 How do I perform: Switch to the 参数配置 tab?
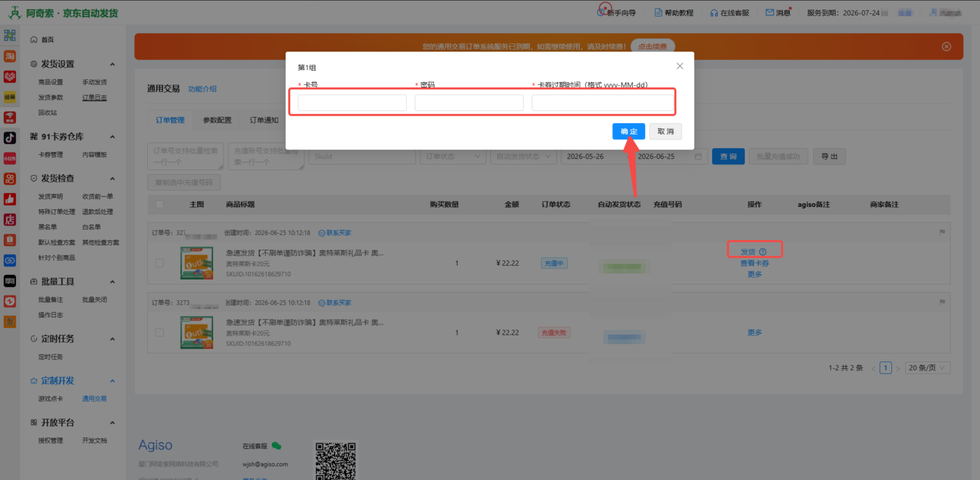[x=217, y=120]
